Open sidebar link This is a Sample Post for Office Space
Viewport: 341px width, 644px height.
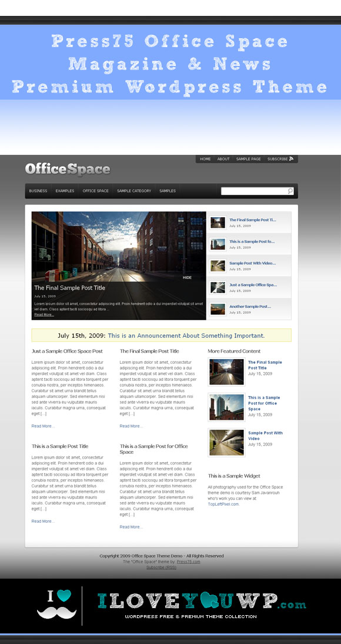pyautogui.click(x=264, y=403)
